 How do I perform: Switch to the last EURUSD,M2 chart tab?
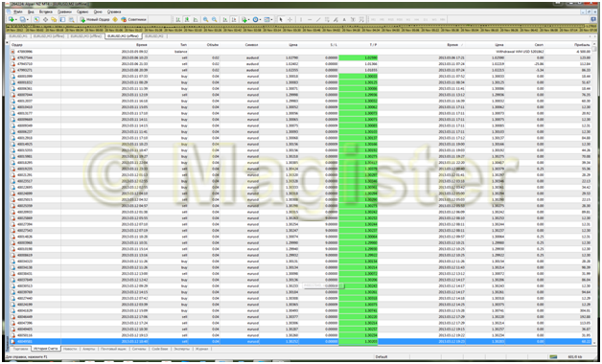tap(154, 36)
